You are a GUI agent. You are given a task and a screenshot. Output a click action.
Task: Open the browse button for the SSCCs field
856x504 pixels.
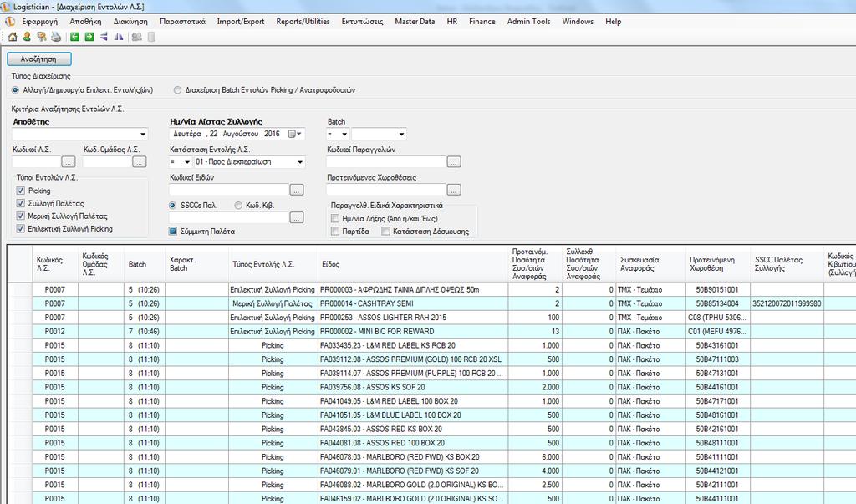point(297,217)
